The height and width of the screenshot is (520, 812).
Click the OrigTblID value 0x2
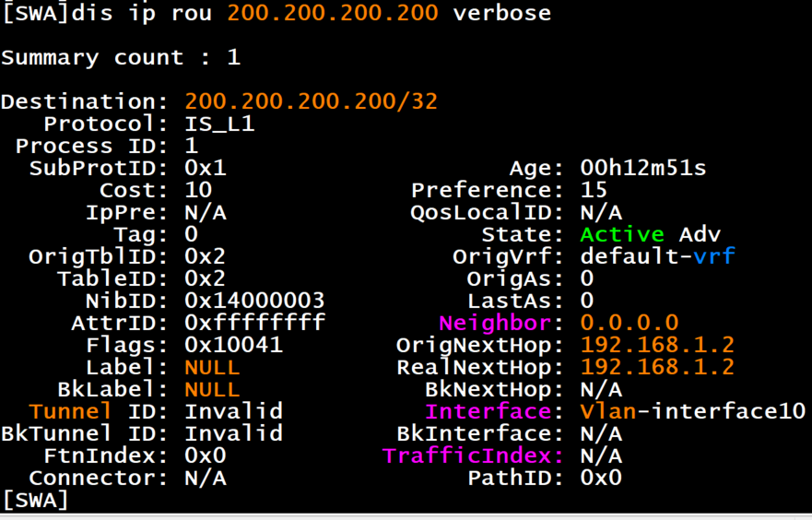tap(205, 257)
